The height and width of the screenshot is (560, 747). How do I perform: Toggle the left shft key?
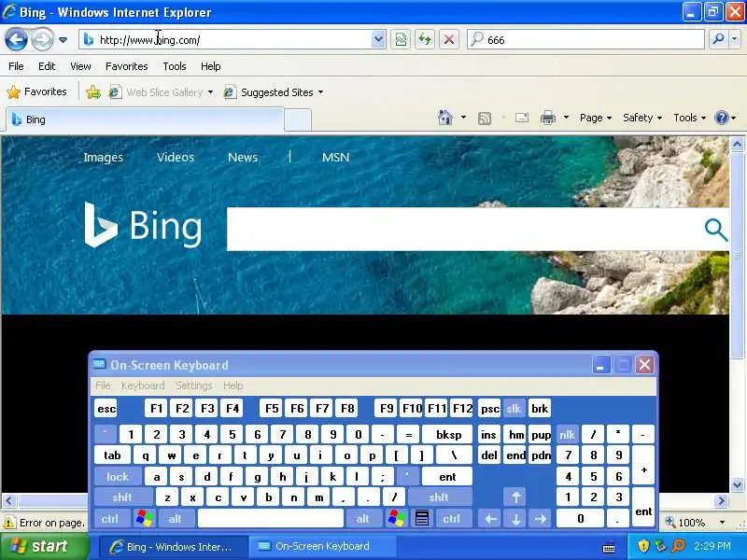pos(122,497)
